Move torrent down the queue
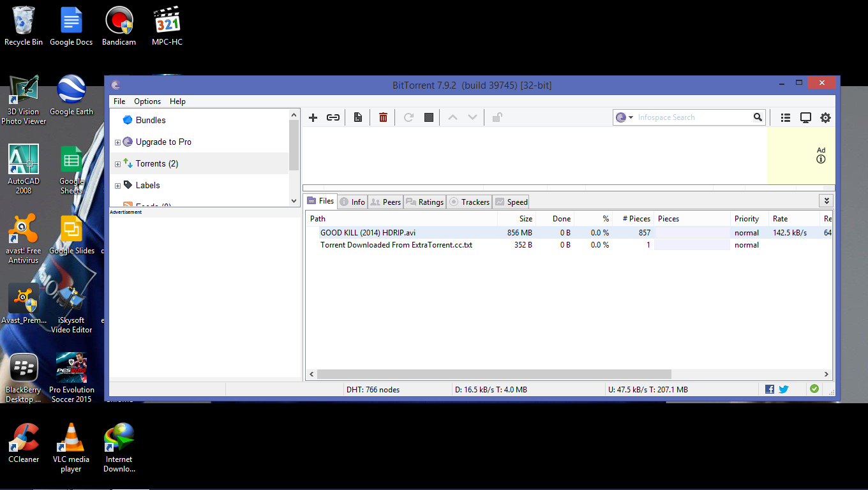This screenshot has height=490, width=868. point(472,117)
